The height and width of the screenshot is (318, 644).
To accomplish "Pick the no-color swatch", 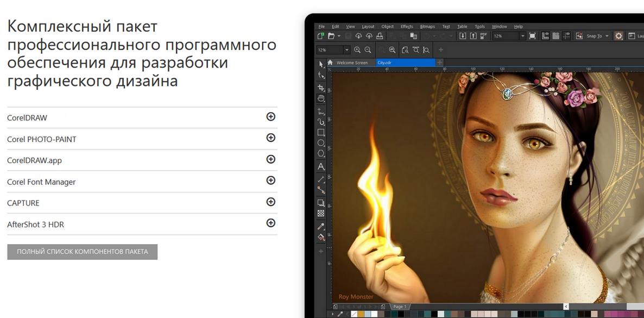I will click(354, 314).
